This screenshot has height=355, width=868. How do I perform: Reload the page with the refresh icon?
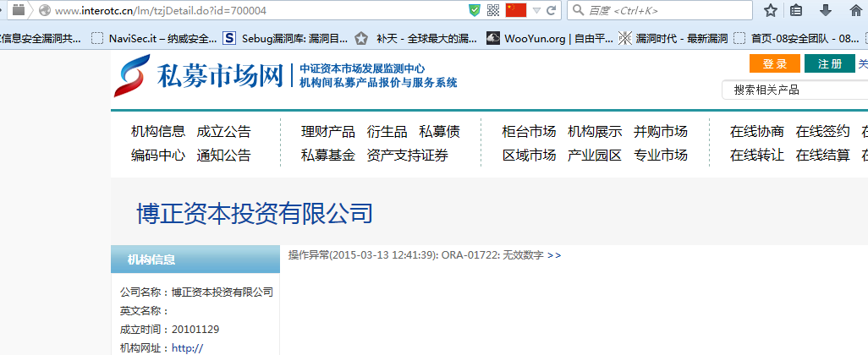pos(552,10)
